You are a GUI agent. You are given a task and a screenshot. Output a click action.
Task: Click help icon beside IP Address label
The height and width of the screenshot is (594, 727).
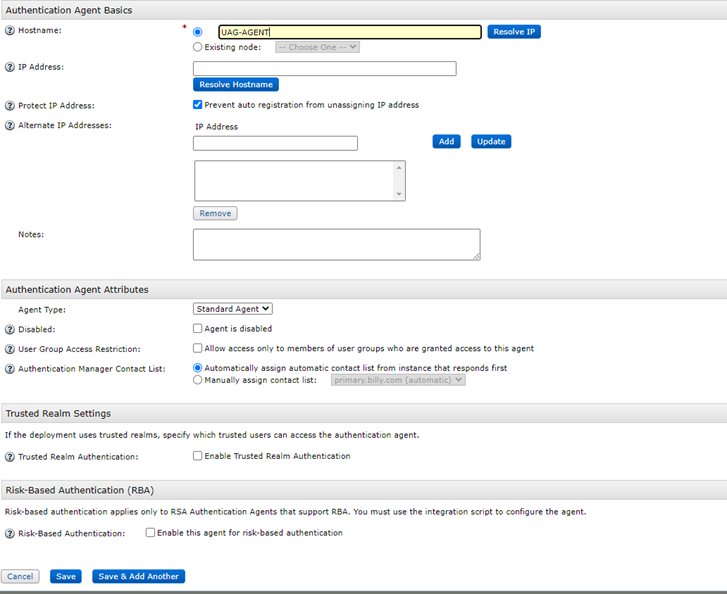point(10,67)
